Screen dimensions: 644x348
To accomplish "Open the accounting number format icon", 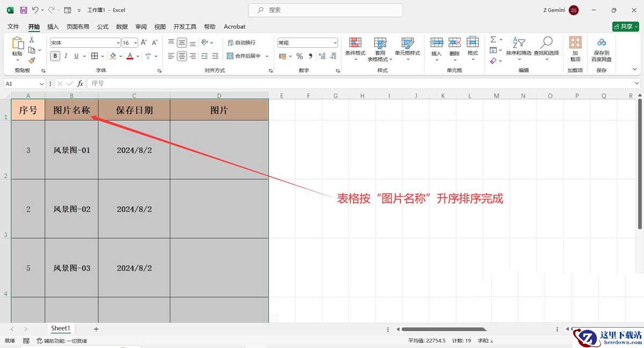I will tap(282, 56).
